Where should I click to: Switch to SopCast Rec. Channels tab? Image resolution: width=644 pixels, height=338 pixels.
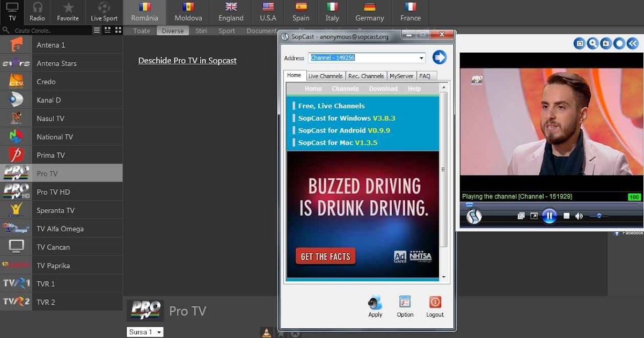click(365, 76)
